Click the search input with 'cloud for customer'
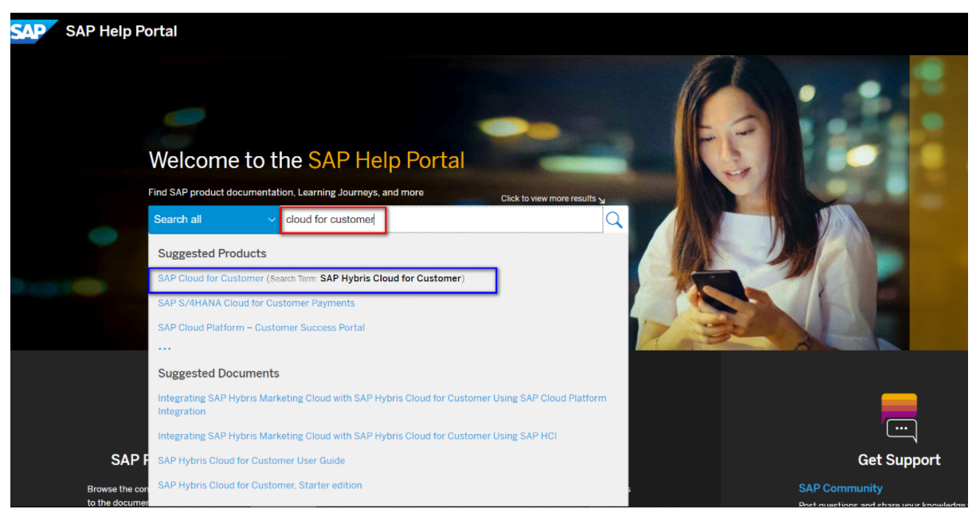The height and width of the screenshot is (517, 980). click(441, 219)
